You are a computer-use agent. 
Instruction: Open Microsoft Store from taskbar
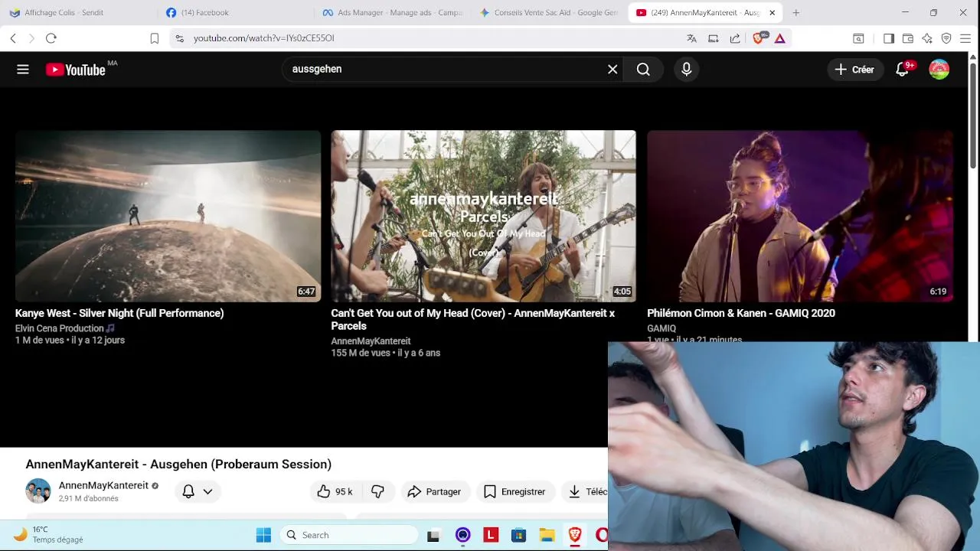[x=518, y=535]
